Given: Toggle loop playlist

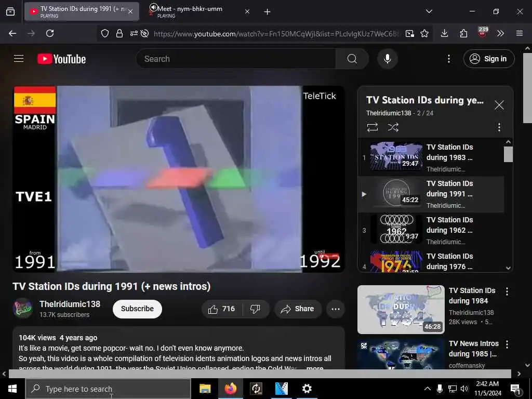Looking at the screenshot, I should tap(372, 127).
